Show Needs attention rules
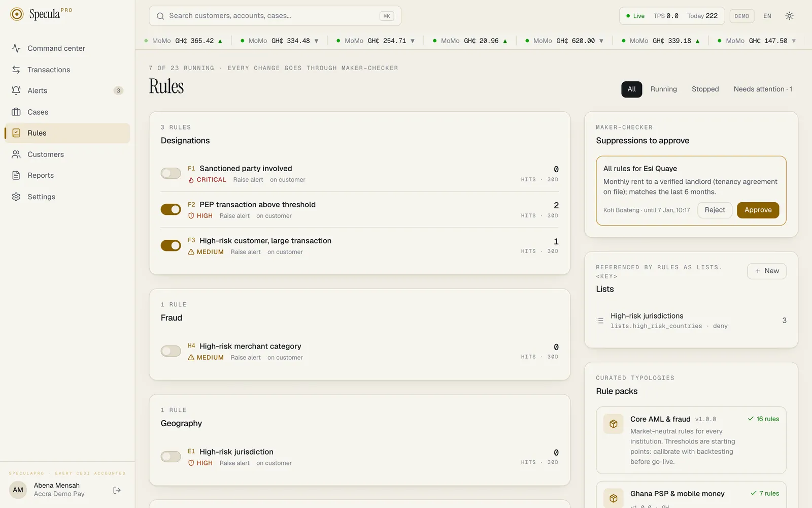Viewport: 812px width, 508px height. 763,89
